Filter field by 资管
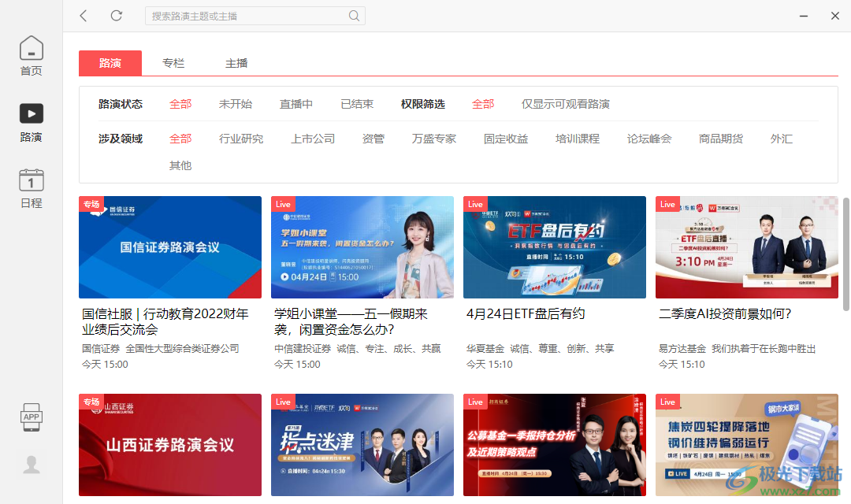The width and height of the screenshot is (851, 504). (x=373, y=139)
